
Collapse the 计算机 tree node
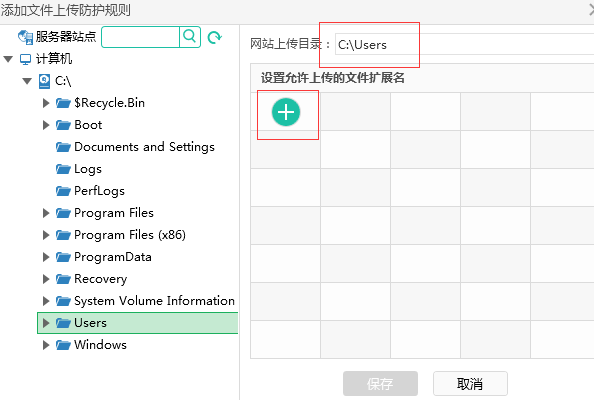coord(8,59)
